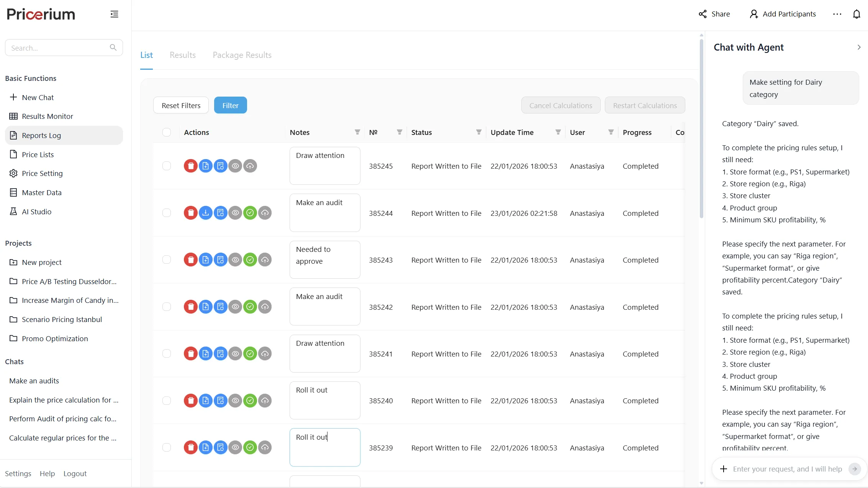The width and height of the screenshot is (868, 488).
Task: Click green approve checkmark for report 385243
Action: [x=250, y=260]
